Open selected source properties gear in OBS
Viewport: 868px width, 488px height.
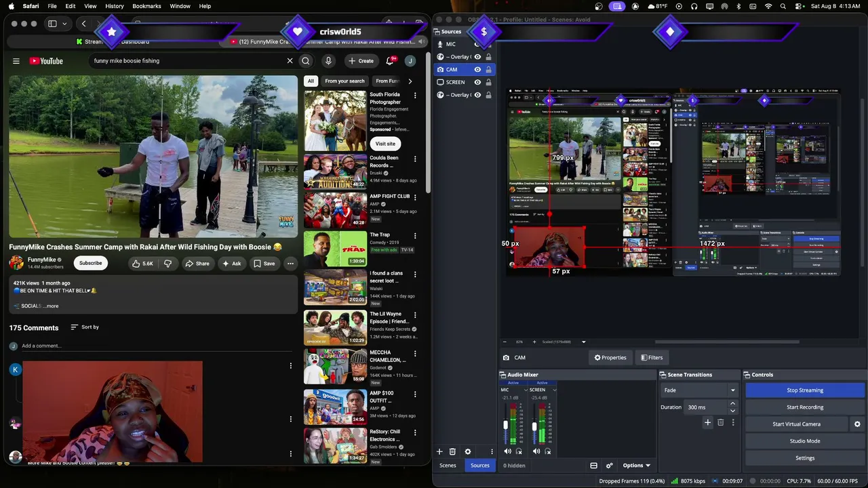tap(467, 451)
